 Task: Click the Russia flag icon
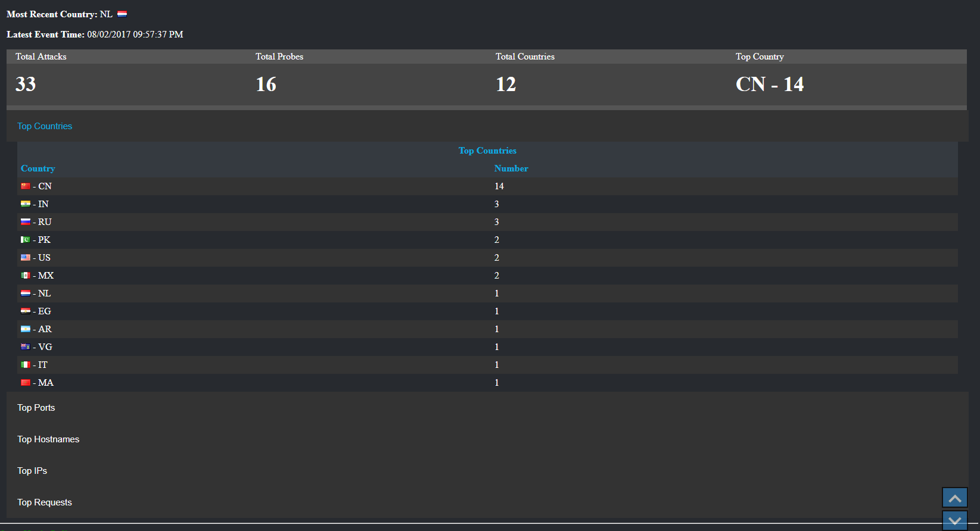pos(26,222)
